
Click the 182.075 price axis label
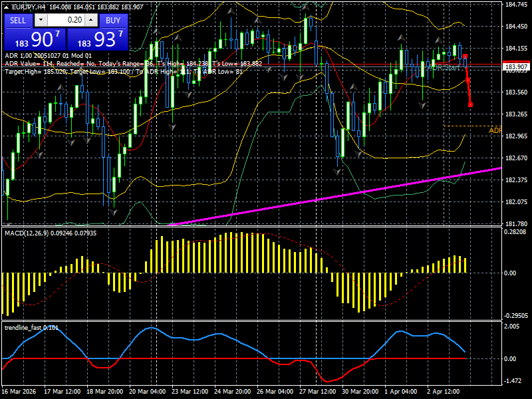click(517, 202)
